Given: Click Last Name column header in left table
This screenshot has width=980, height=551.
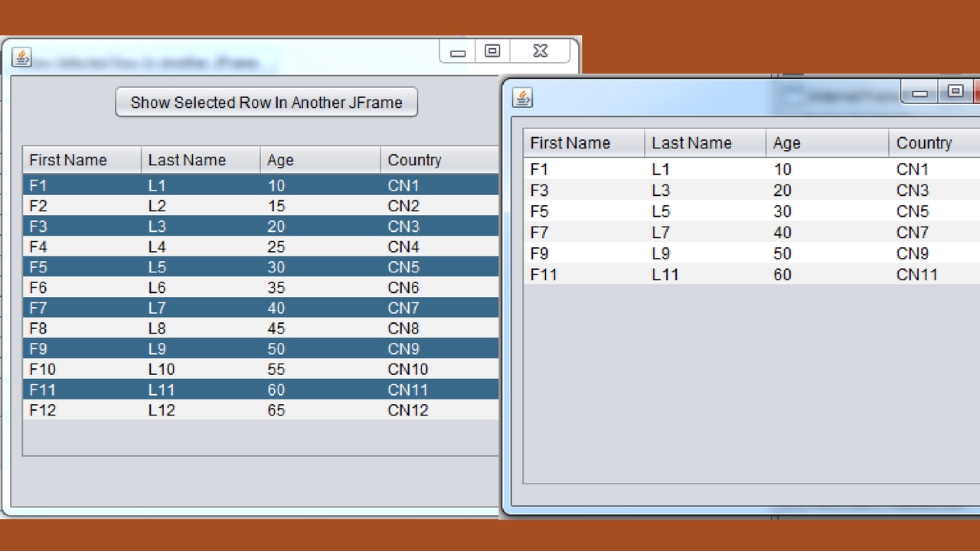Looking at the screenshot, I should click(201, 160).
